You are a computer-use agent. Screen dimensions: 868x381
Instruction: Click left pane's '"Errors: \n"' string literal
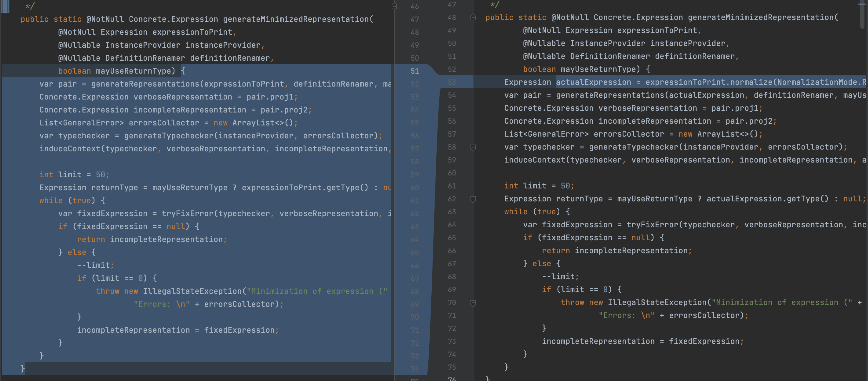(162, 304)
